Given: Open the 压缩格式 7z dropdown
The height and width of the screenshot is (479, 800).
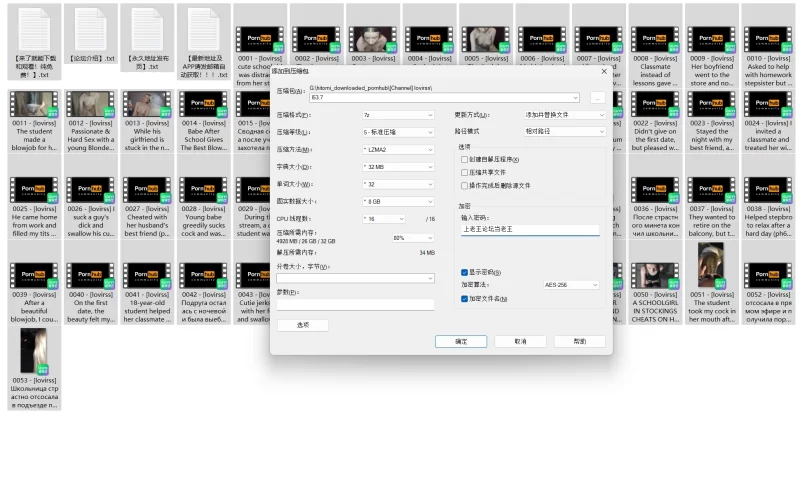Looking at the screenshot, I should [398, 115].
